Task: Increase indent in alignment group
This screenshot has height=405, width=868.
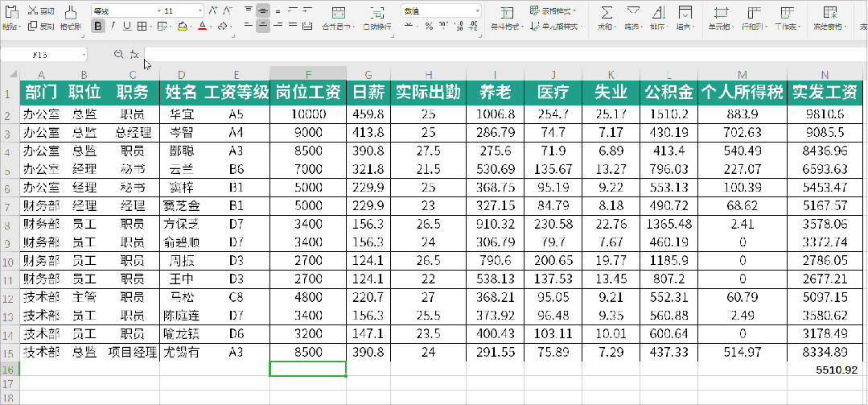Action: 307,10
